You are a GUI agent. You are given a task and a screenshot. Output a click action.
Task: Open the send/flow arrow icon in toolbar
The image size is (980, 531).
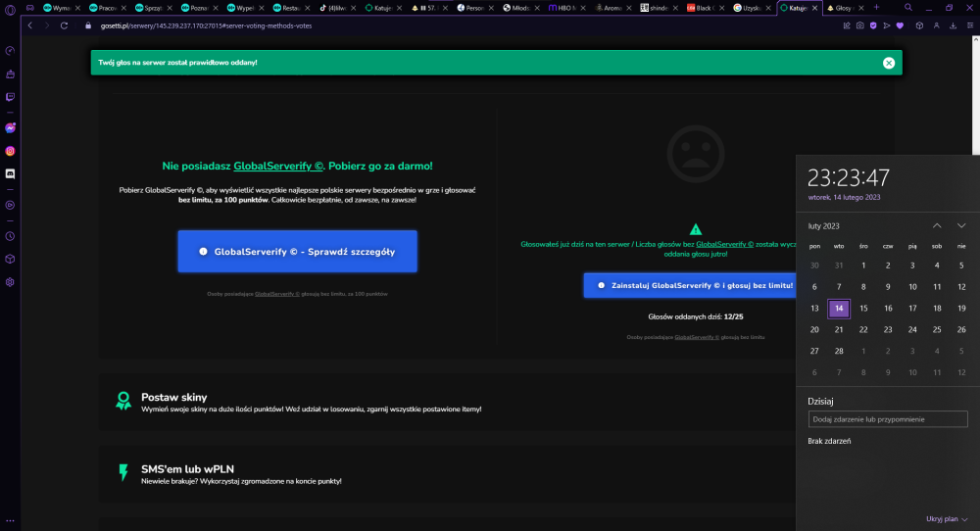[x=886, y=25]
